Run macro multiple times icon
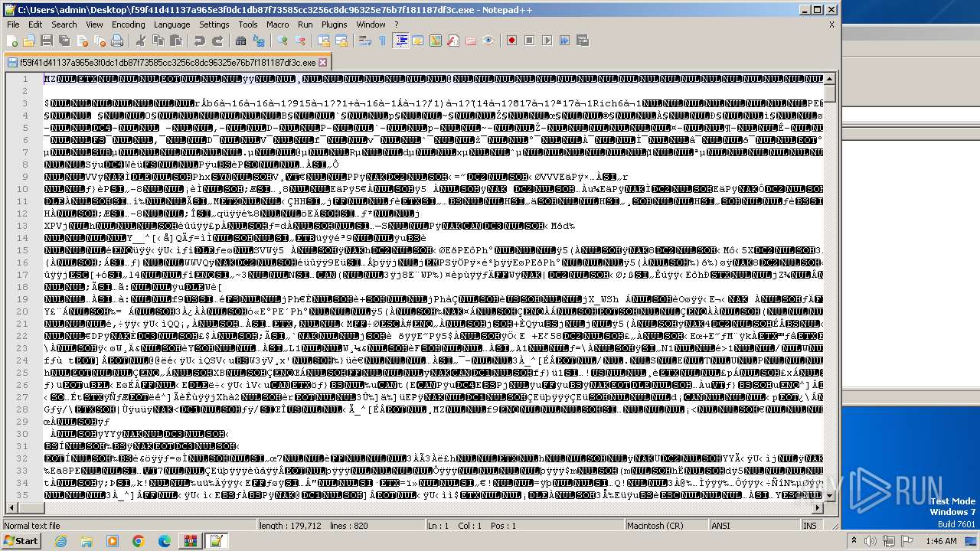Viewport: 980px width, 551px height. click(x=564, y=41)
